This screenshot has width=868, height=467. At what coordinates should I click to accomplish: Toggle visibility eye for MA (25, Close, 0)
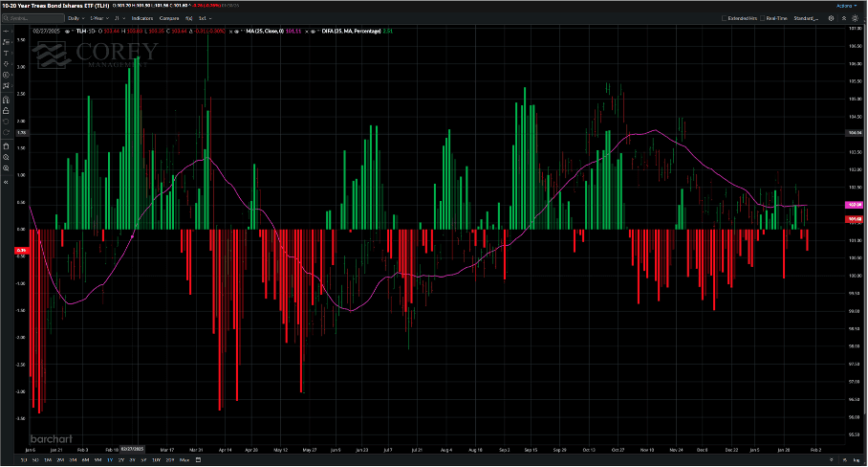[236, 31]
